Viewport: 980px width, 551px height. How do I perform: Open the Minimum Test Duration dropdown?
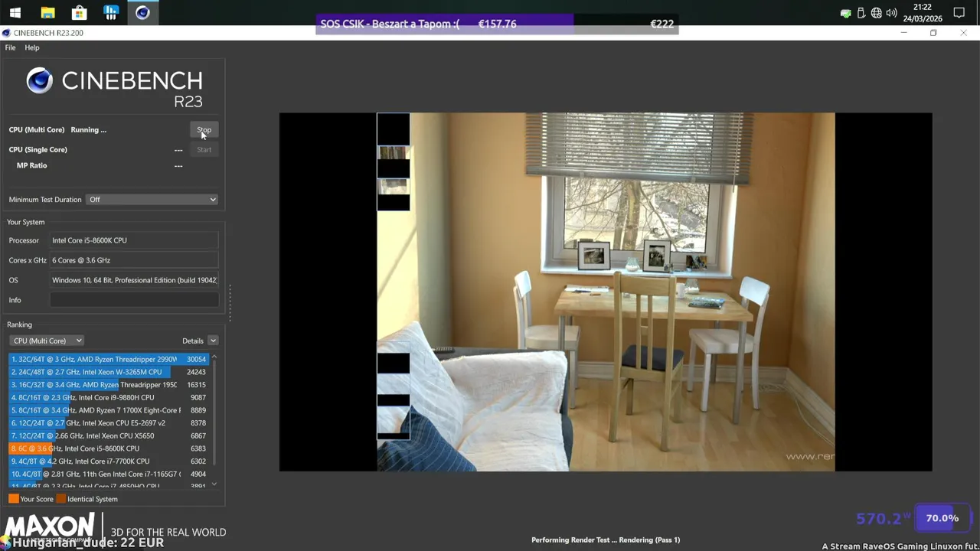pyautogui.click(x=152, y=200)
